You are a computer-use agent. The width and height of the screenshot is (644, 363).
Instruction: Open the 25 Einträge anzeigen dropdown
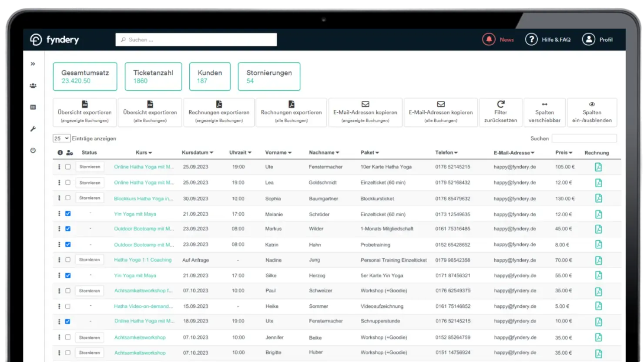(61, 138)
